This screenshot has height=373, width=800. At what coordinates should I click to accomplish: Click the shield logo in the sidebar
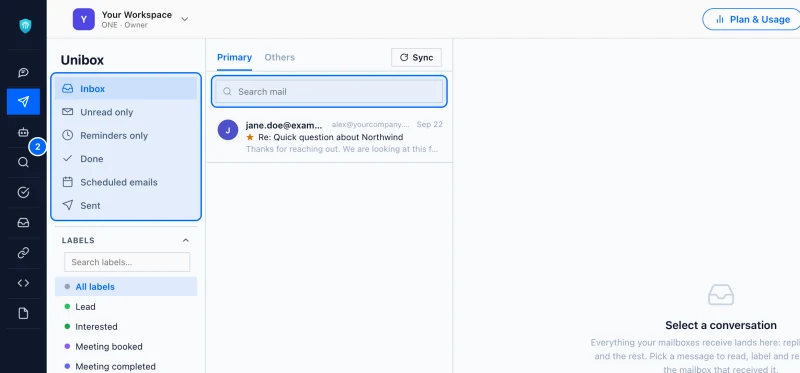tap(25, 26)
